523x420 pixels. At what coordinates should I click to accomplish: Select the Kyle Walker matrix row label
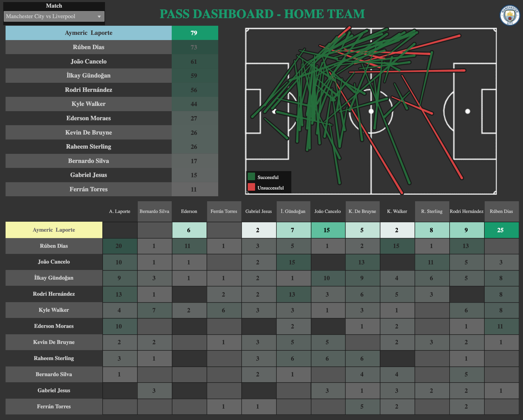pos(54,310)
